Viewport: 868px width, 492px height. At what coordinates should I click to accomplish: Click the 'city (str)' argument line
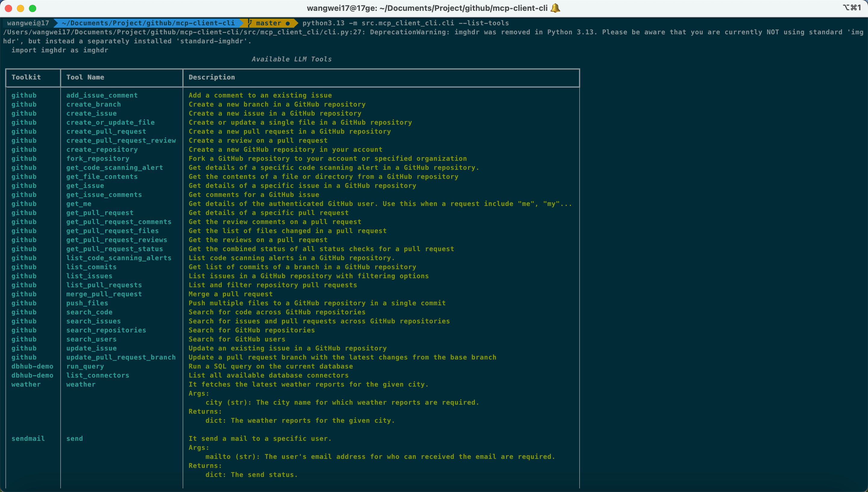[x=342, y=403]
